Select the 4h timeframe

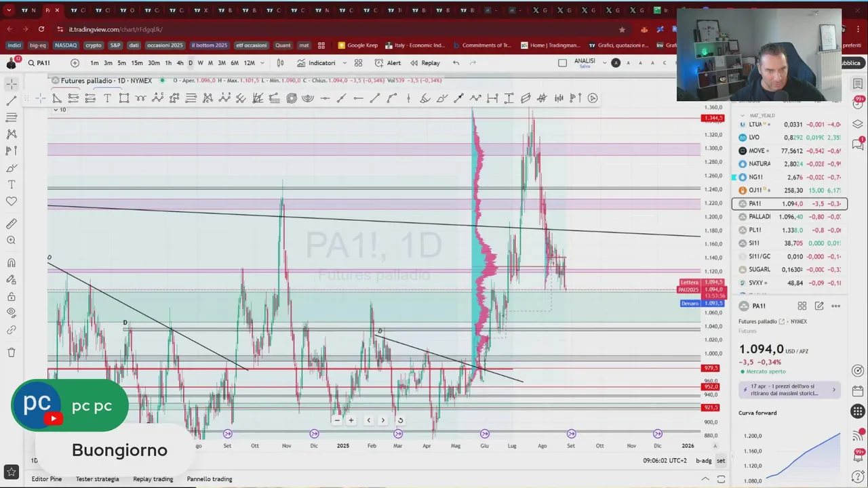(180, 63)
